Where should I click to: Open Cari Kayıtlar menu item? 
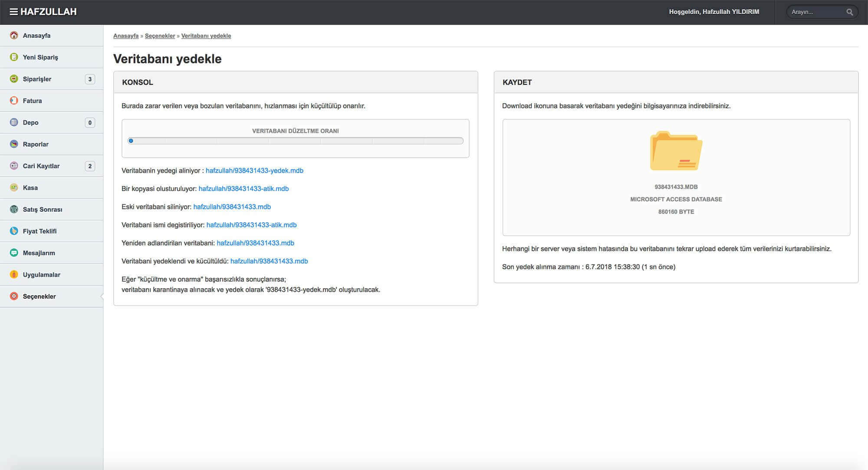point(41,166)
